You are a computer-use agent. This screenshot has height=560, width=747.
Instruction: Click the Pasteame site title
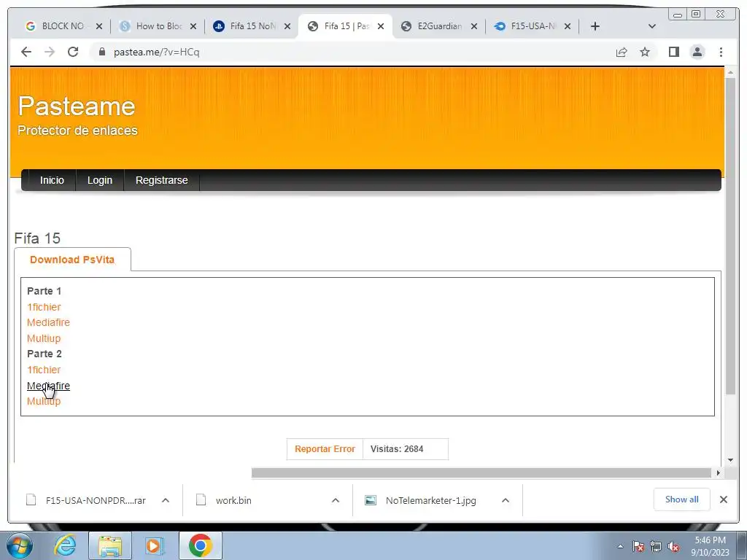tap(77, 106)
